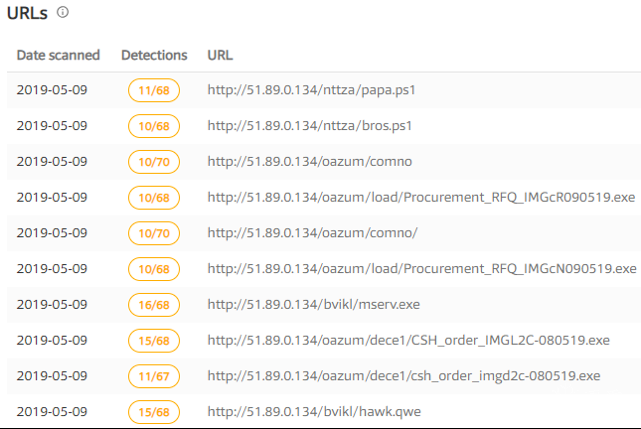
Task: Click the 11/68 detection badge for papa.ps1
Action: (x=154, y=90)
